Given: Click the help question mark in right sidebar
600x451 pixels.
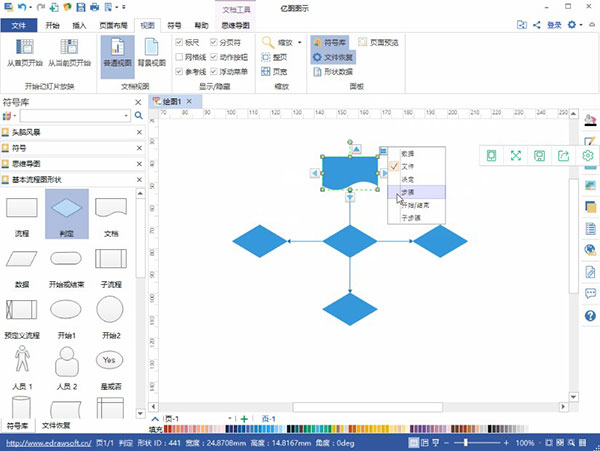Looking at the screenshot, I should click(x=589, y=316).
